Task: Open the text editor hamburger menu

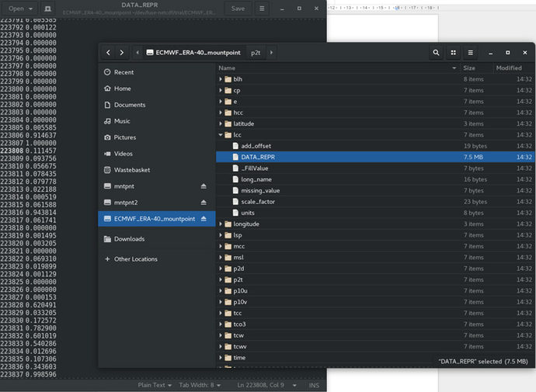Action: (x=262, y=9)
